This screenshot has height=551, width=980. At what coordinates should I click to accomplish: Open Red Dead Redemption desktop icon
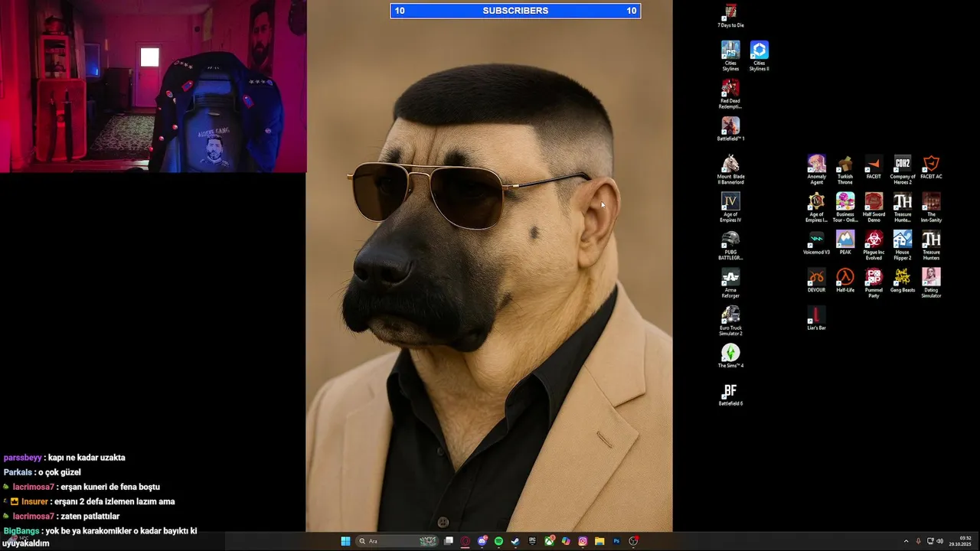click(730, 93)
